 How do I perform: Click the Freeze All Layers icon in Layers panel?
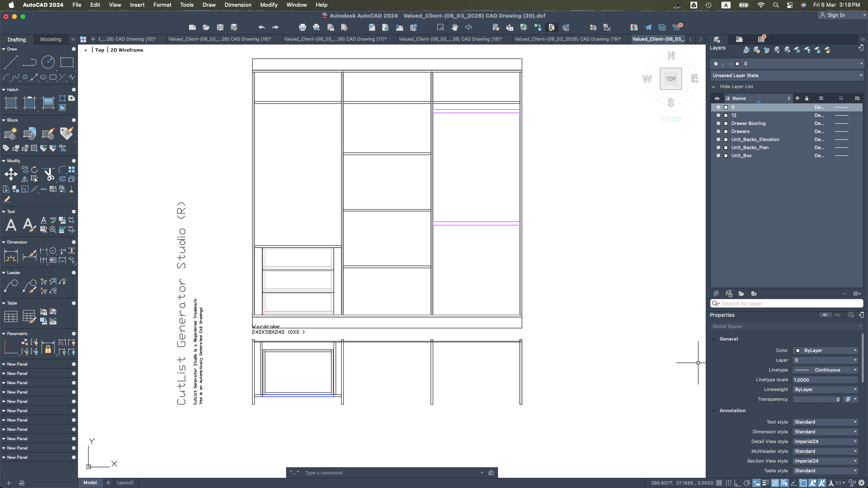pos(797,50)
